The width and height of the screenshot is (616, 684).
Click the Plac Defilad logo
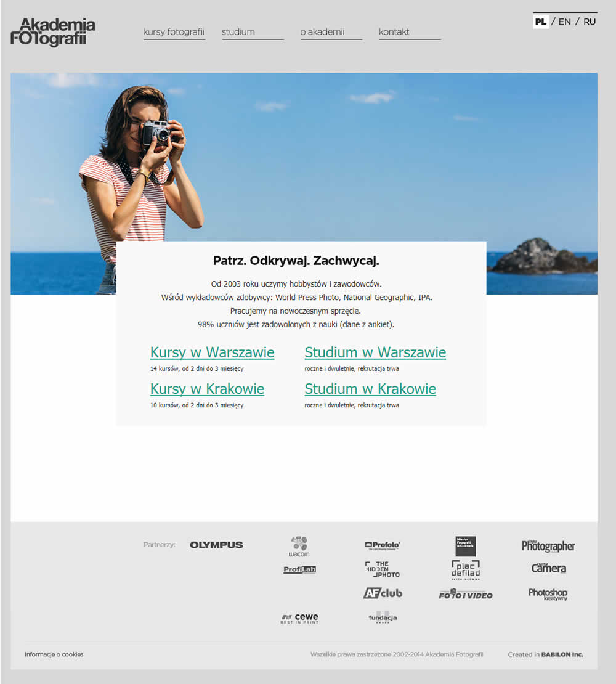[x=465, y=570]
